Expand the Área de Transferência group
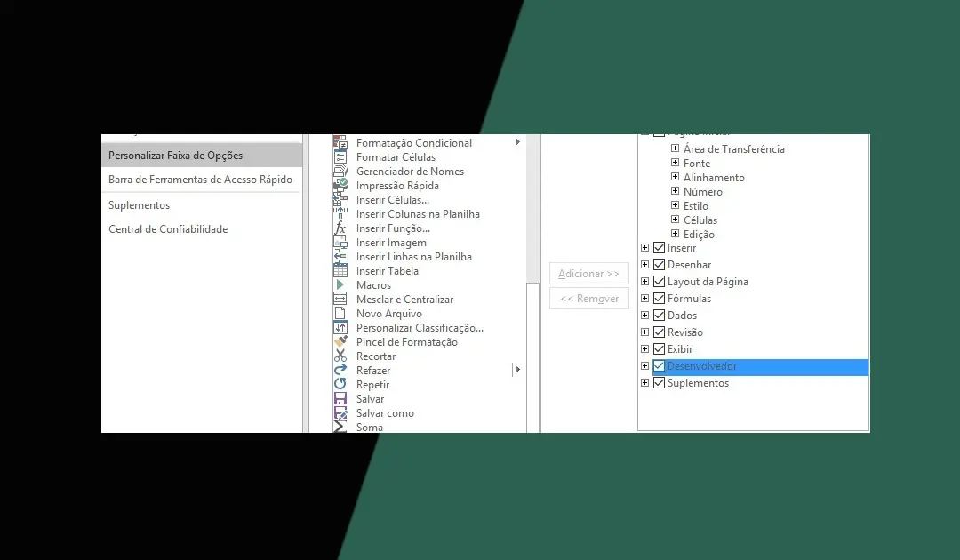 coord(676,149)
